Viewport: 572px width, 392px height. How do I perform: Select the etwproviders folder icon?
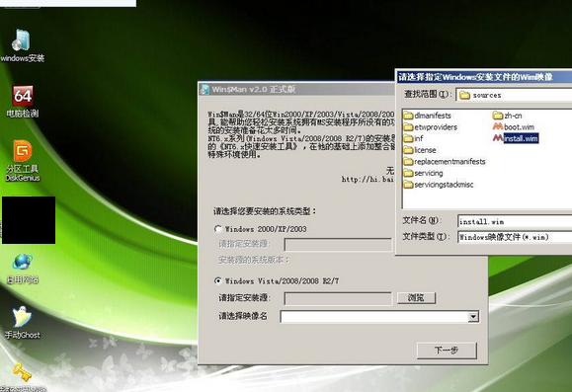pos(408,127)
